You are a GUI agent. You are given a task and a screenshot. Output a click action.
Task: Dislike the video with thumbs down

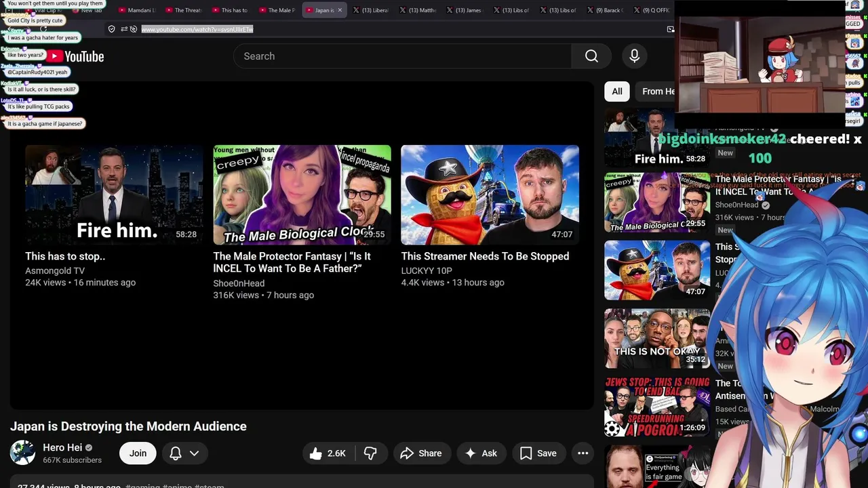point(370,453)
